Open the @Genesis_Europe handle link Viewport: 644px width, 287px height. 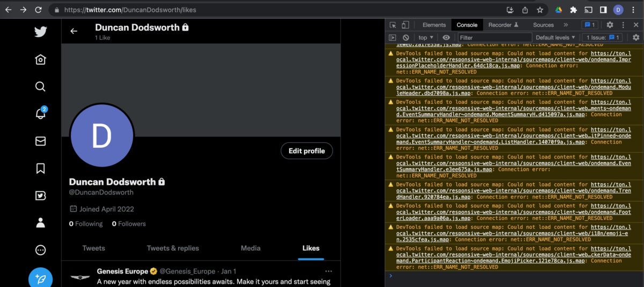187,271
